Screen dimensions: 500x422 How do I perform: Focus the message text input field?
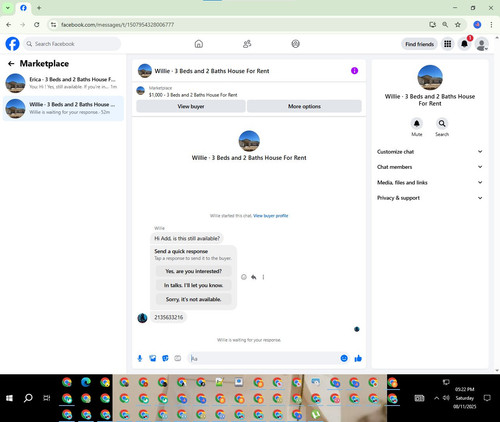263,358
